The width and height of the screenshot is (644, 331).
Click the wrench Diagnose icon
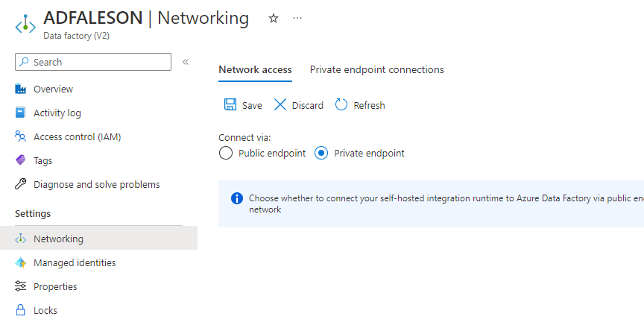pos(21,184)
